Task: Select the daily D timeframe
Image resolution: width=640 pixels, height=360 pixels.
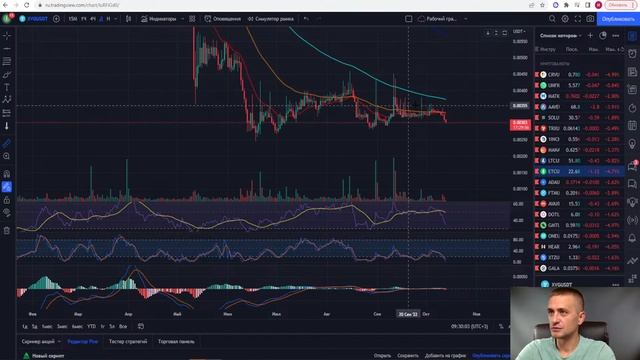Action: point(101,19)
